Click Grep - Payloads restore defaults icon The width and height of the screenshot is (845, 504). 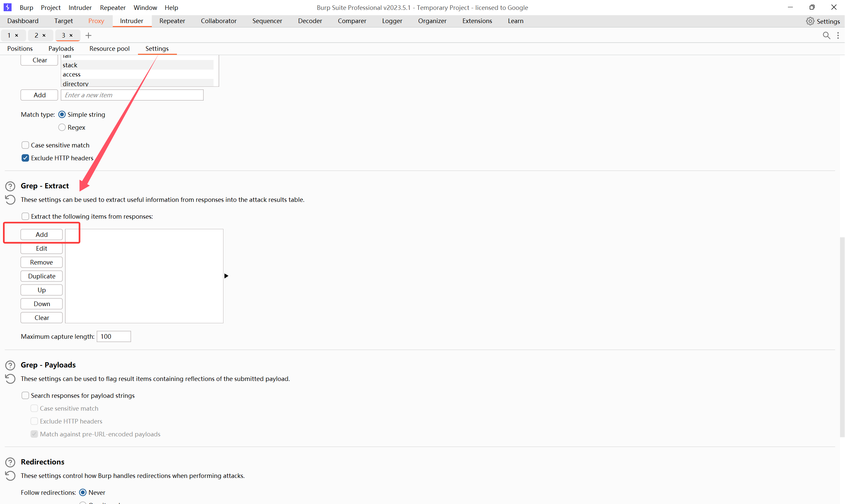10,379
